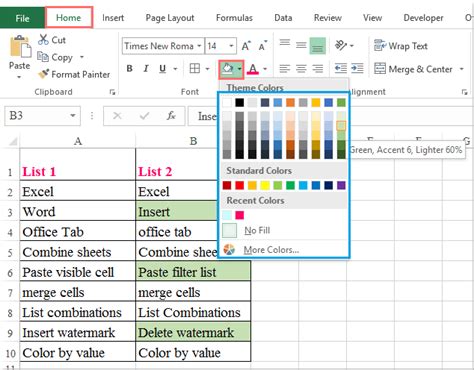Viewport: 474px width, 370px height.
Task: Pick the yellow standard color swatch
Action: point(265,185)
